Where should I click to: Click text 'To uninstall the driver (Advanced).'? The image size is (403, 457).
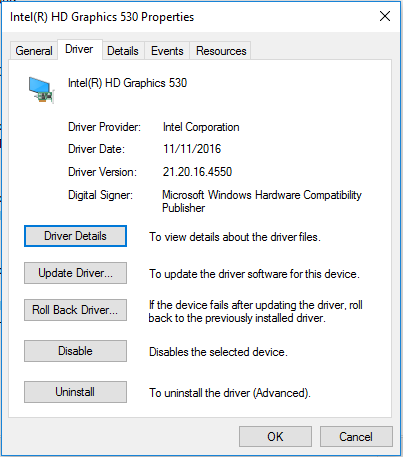point(230,393)
